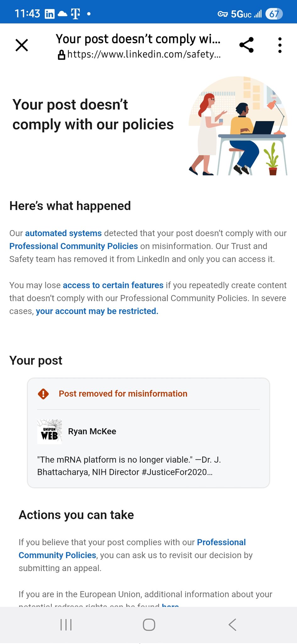Open your account may be restricted link
The image size is (297, 644).
click(97, 311)
